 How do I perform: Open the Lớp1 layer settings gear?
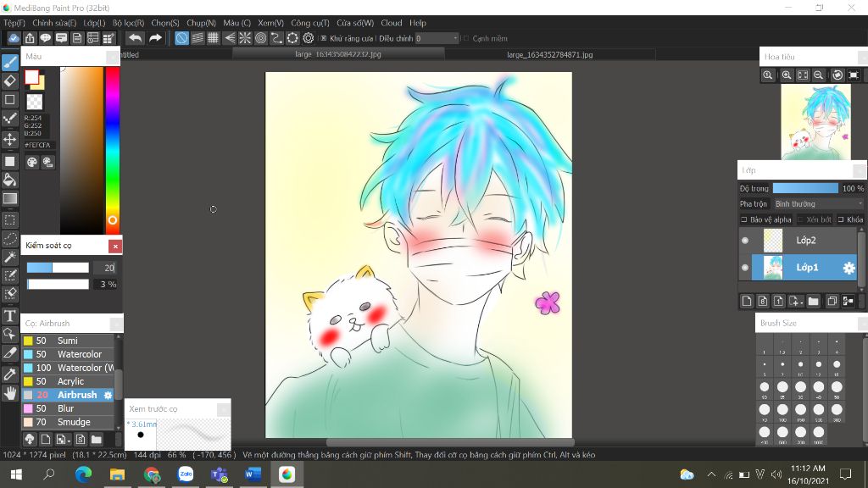[849, 268]
